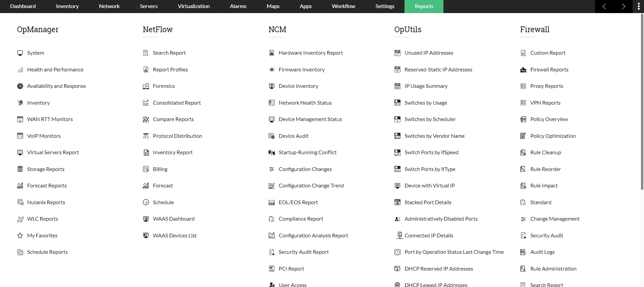Click the Firmware Inventory chip icon

pos(272,70)
